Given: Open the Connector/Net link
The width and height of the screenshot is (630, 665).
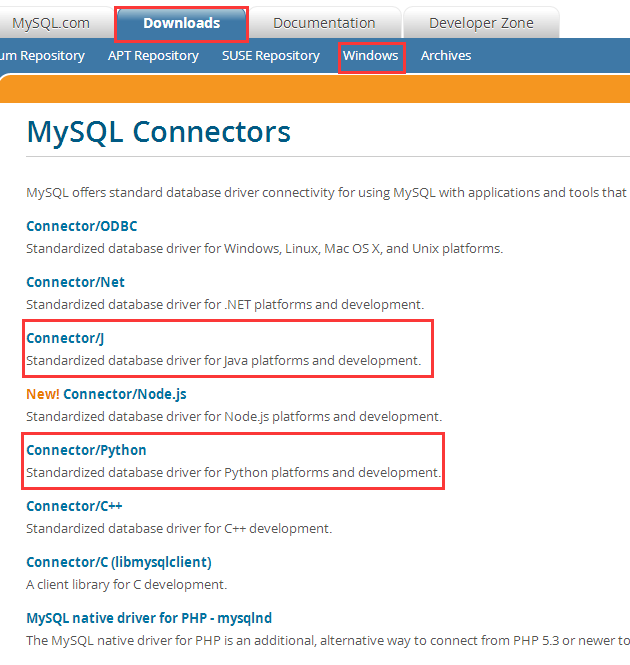Looking at the screenshot, I should (76, 282).
